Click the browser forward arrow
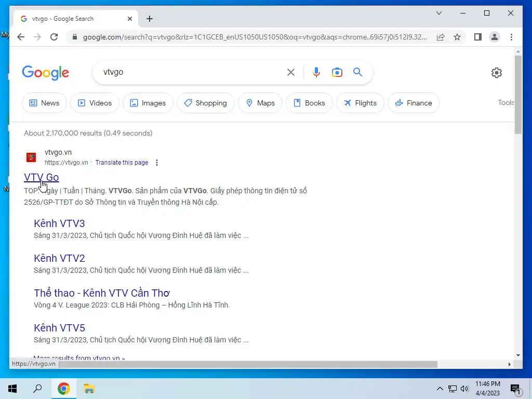 [x=37, y=37]
